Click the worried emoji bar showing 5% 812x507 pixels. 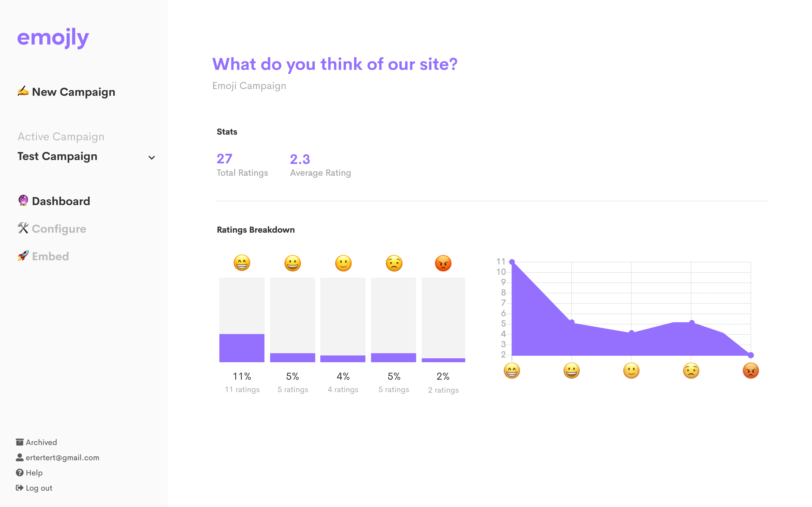click(393, 357)
